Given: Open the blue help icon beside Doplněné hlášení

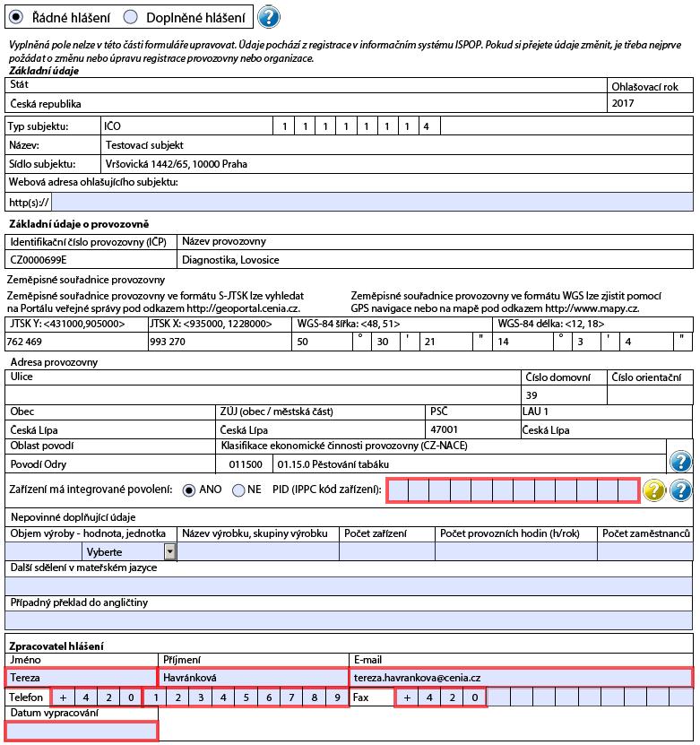Looking at the screenshot, I should 268,17.
